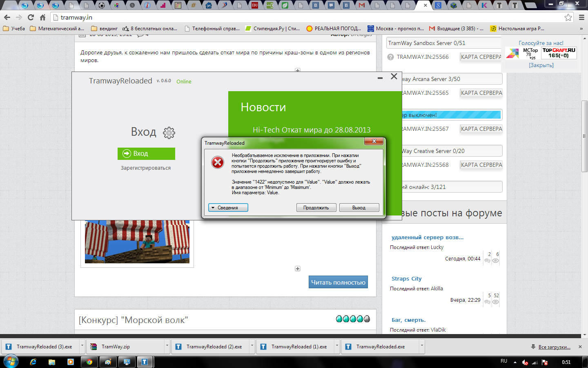588x368 pixels.
Task: Expand the Сведения details in error dialog
Action: 228,208
